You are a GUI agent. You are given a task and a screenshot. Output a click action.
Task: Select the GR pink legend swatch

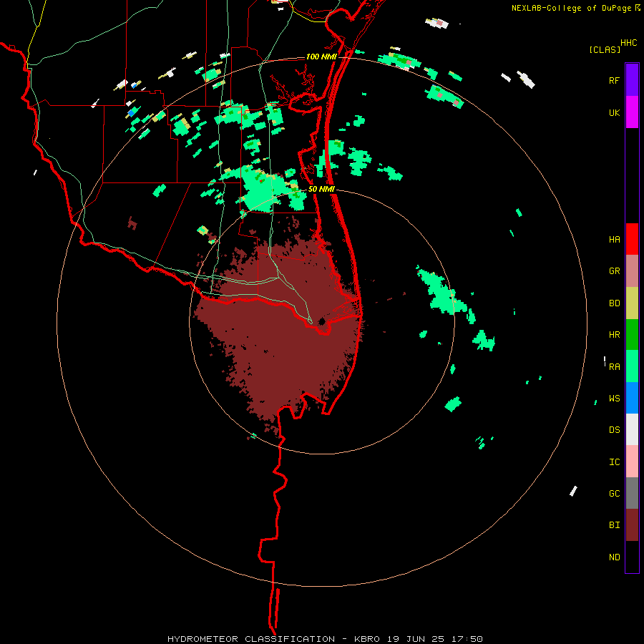[x=632, y=270]
